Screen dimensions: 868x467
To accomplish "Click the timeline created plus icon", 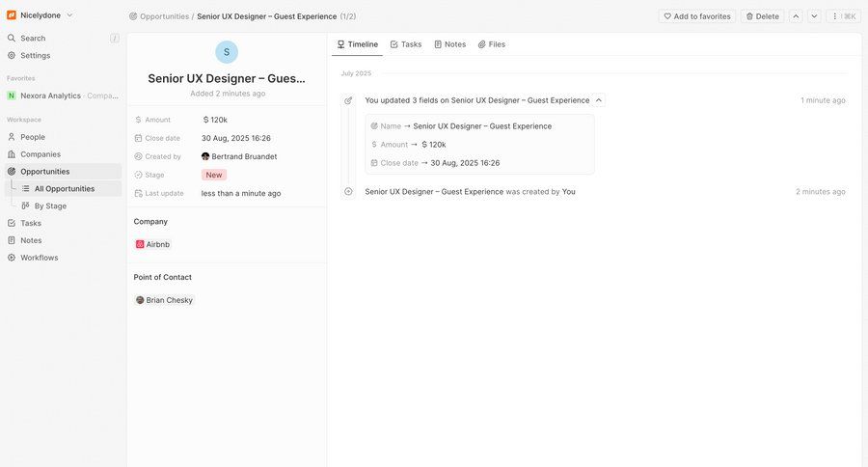I will point(348,191).
